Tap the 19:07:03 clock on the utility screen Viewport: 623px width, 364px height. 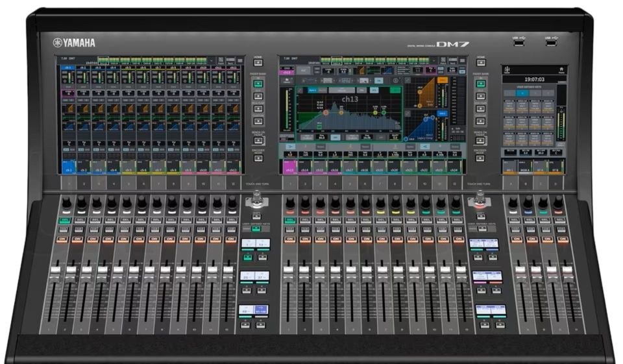point(534,79)
